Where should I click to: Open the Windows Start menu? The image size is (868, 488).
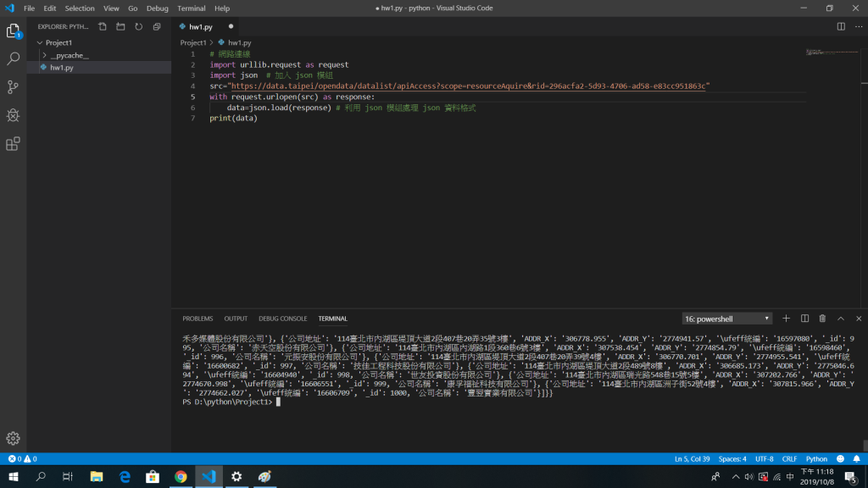[14, 476]
